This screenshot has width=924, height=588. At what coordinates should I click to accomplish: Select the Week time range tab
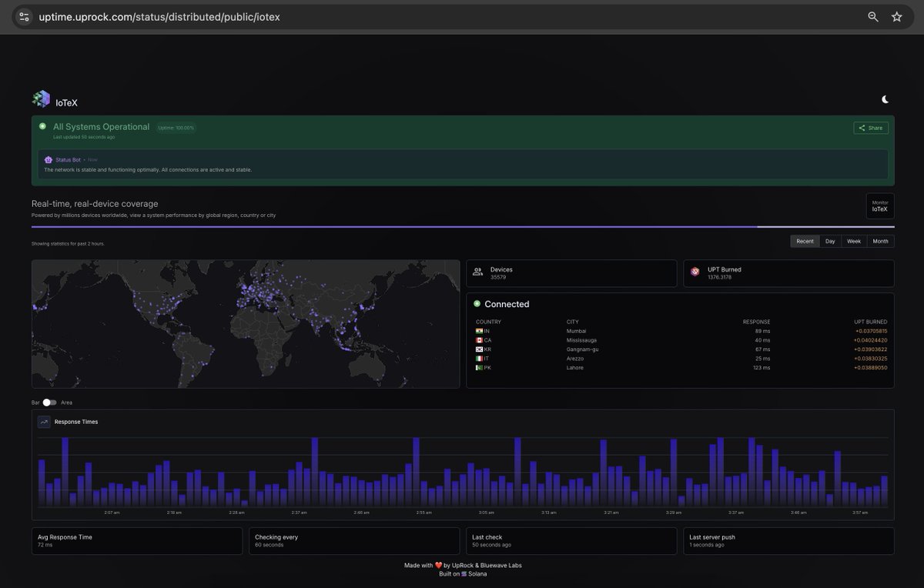click(854, 242)
